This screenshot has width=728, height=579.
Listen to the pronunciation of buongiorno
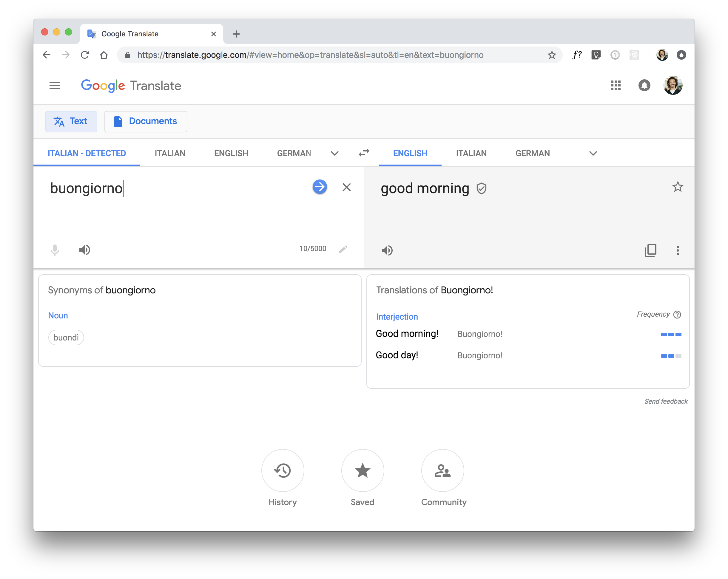[84, 250]
